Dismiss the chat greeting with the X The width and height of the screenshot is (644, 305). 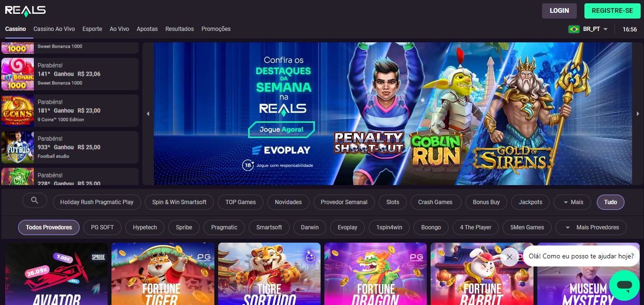coord(509,257)
